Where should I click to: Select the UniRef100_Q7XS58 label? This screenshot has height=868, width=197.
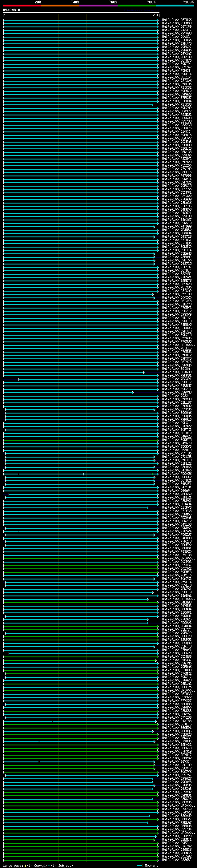click(x=177, y=457)
